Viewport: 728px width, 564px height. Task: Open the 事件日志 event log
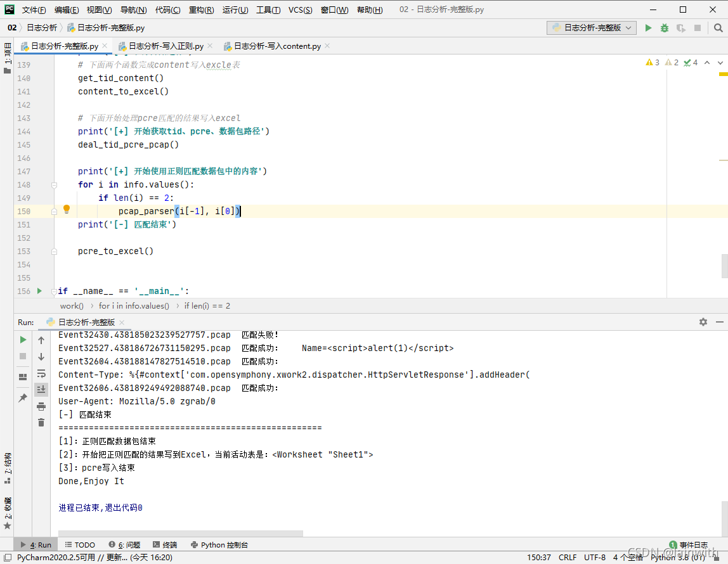point(689,544)
